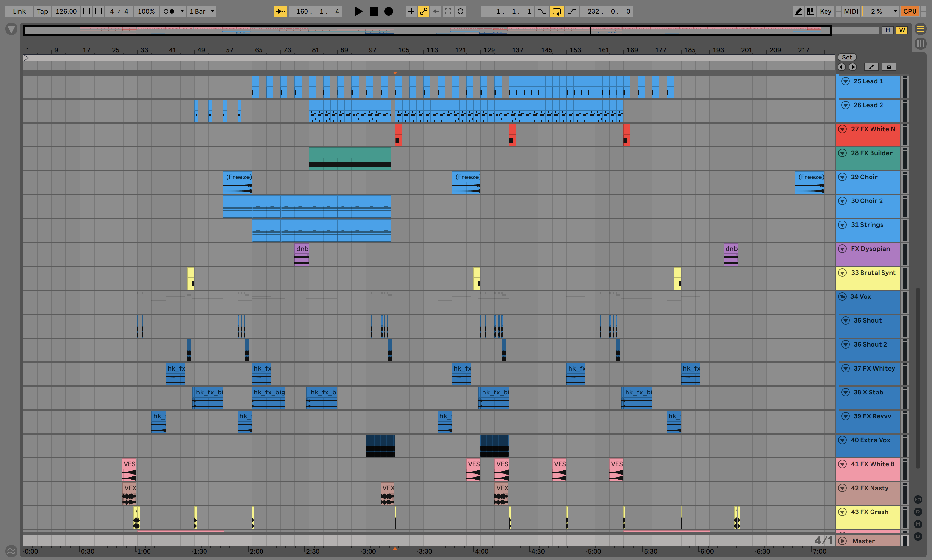932x560 pixels.
Task: Select the first purple dnb clip
Action: (302, 255)
